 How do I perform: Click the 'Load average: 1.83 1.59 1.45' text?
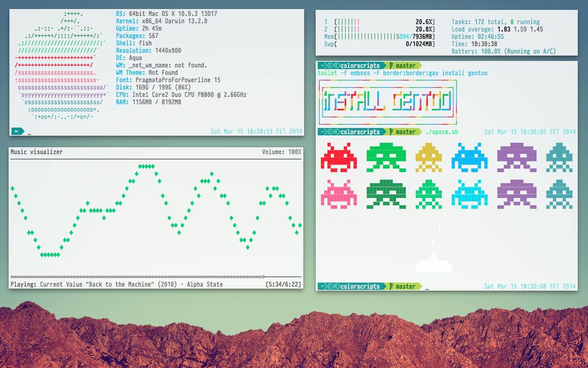point(497,29)
